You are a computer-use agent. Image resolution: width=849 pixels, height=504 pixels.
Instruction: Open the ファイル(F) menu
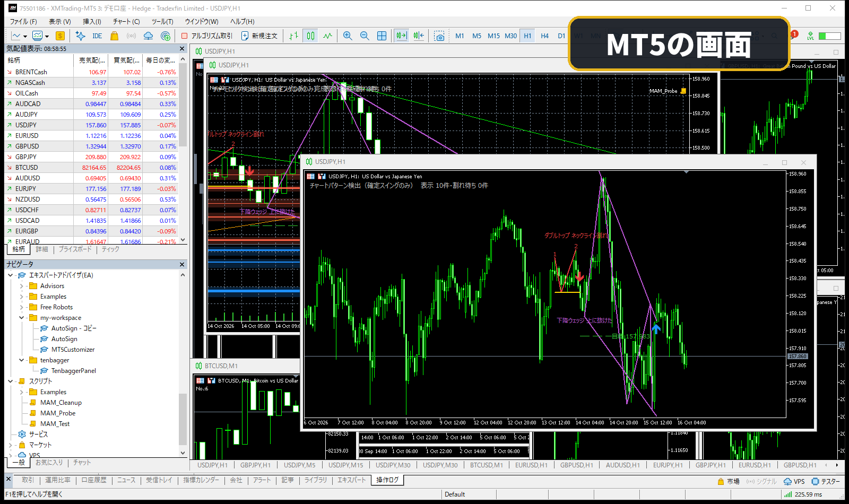coord(23,22)
